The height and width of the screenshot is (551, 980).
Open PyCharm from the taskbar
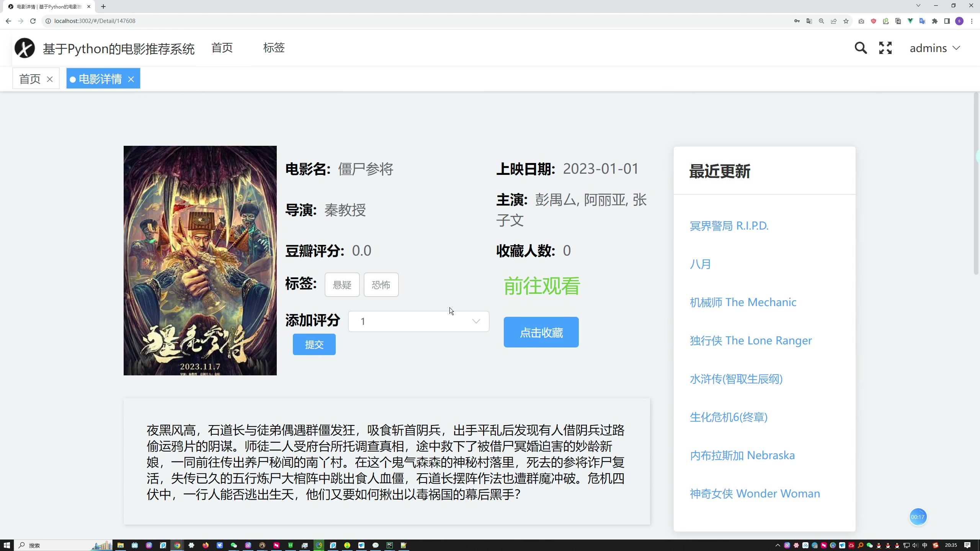(390, 545)
